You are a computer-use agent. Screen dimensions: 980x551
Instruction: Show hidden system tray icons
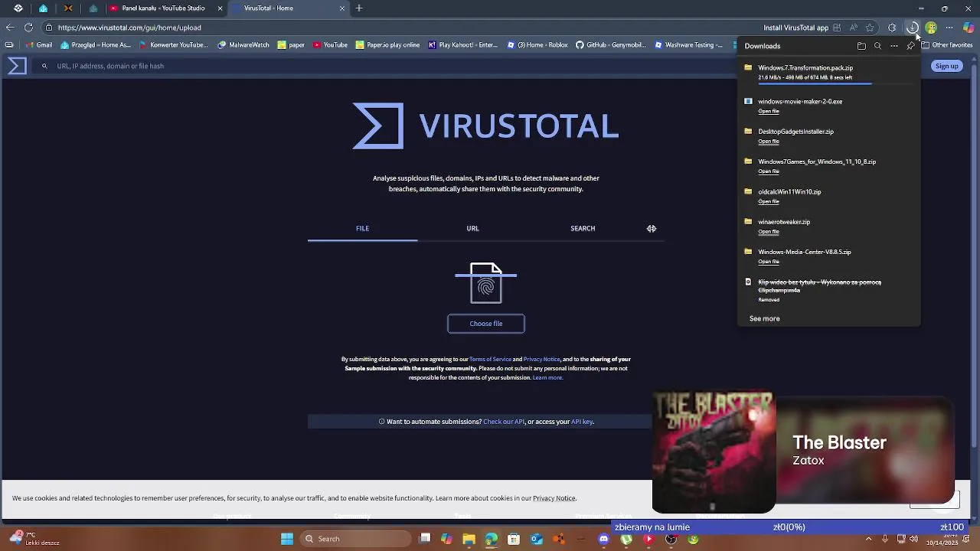point(868,539)
